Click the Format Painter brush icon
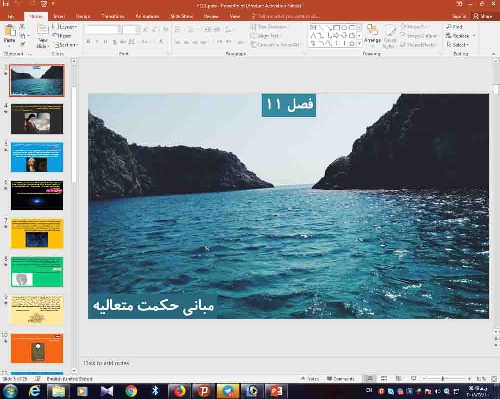 (x=22, y=44)
